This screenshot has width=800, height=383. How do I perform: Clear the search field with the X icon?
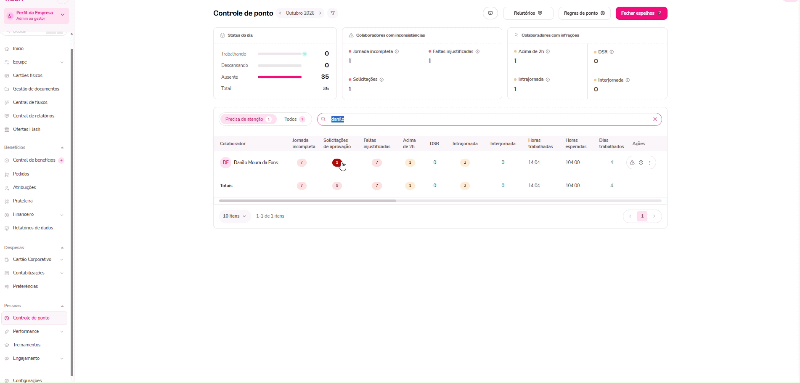tap(655, 119)
